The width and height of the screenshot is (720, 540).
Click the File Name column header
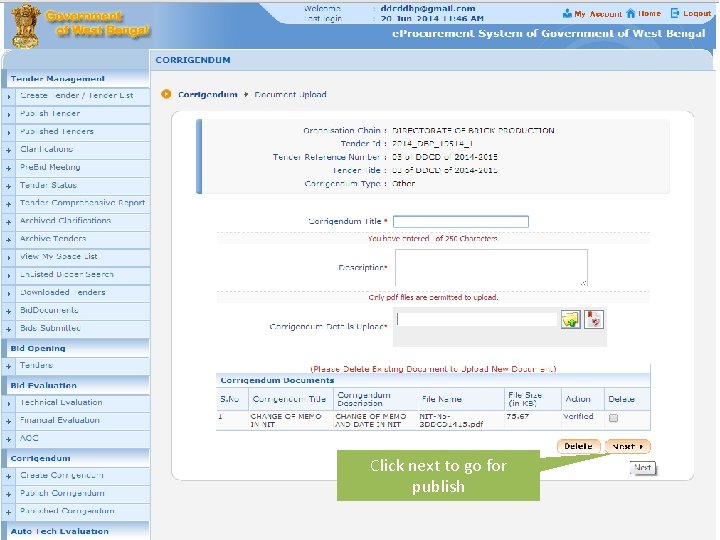pos(442,399)
